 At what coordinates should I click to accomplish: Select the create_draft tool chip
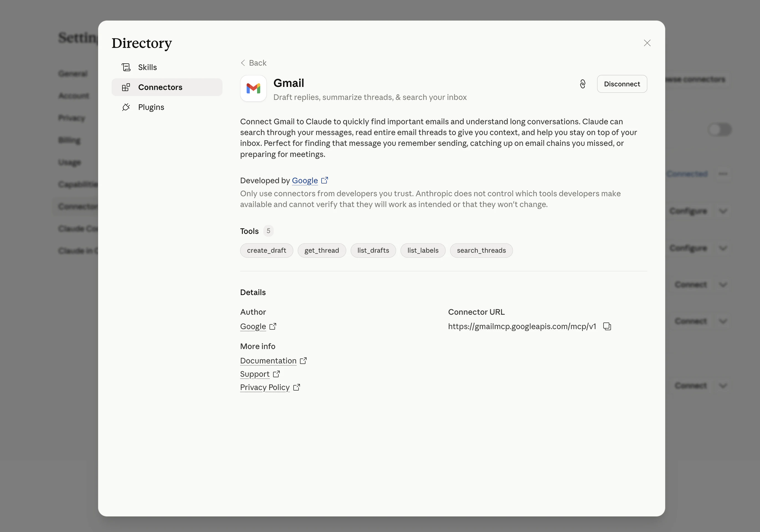pos(266,250)
